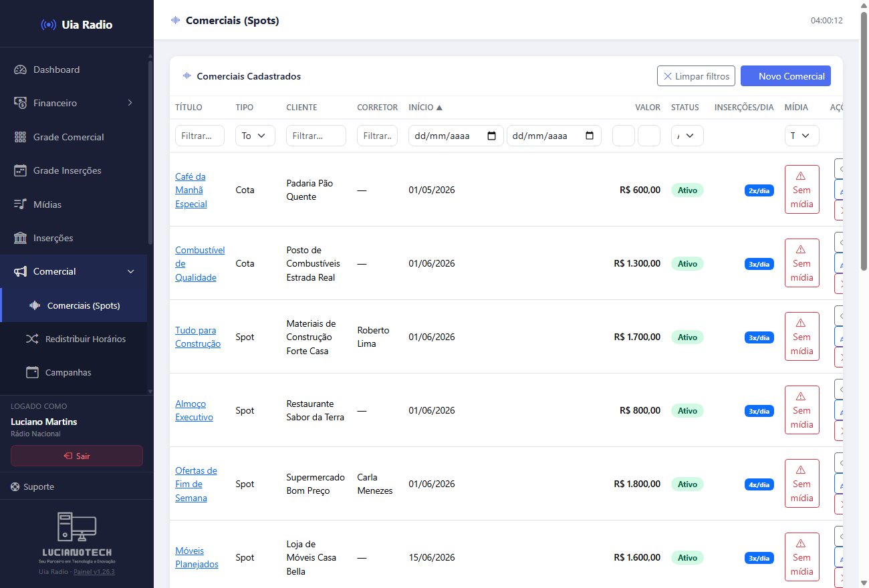Click the Redistribuir Horários shuffle icon
The width and height of the screenshot is (869, 588).
pyautogui.click(x=32, y=339)
